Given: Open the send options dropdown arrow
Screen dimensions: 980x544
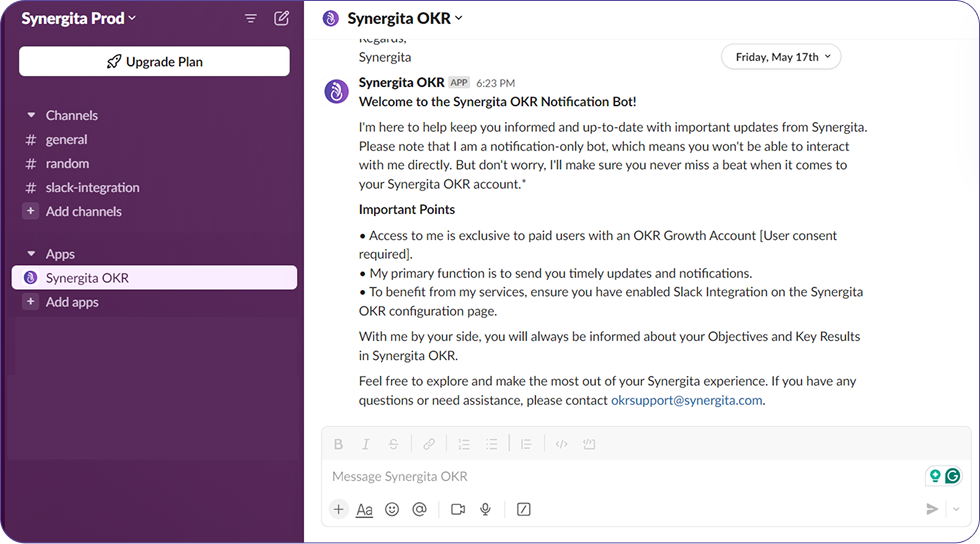Looking at the screenshot, I should 956,509.
